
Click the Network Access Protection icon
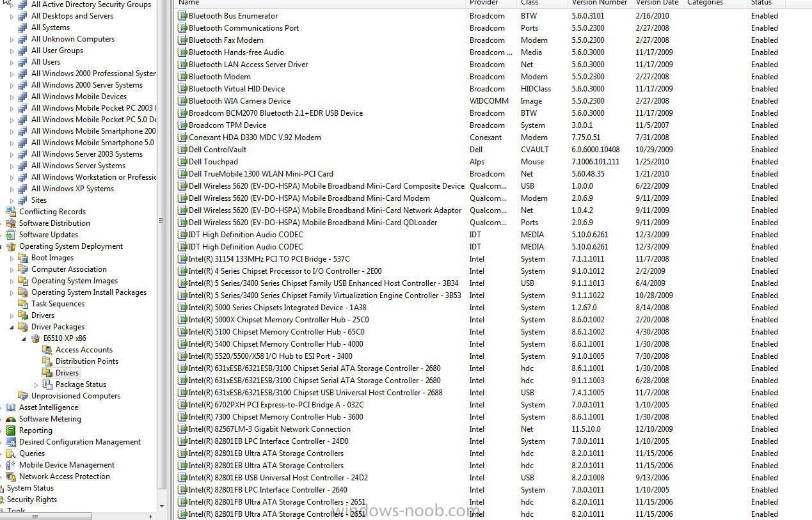(11, 477)
